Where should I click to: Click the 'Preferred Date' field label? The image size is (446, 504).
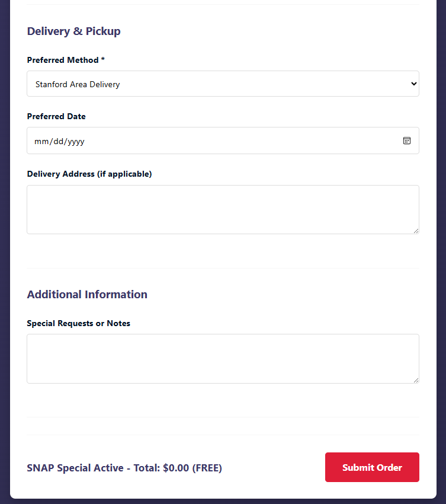[56, 116]
